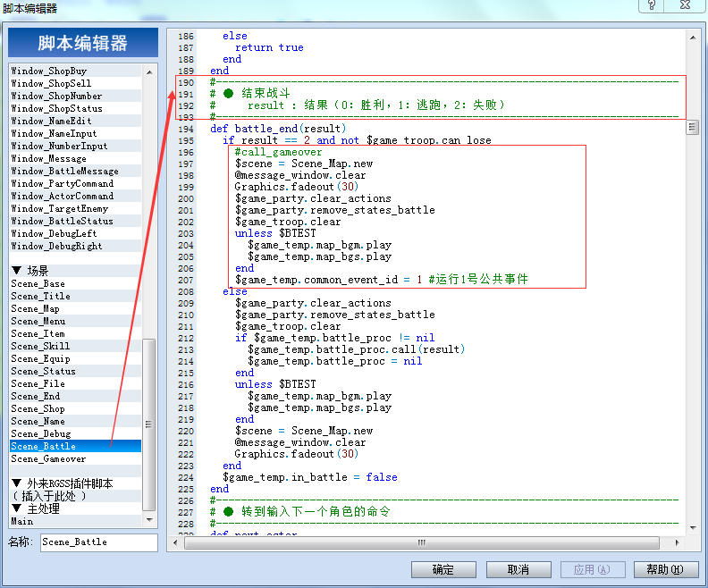708x588 pixels.
Task: Select Scene_Item script
Action: (76, 334)
